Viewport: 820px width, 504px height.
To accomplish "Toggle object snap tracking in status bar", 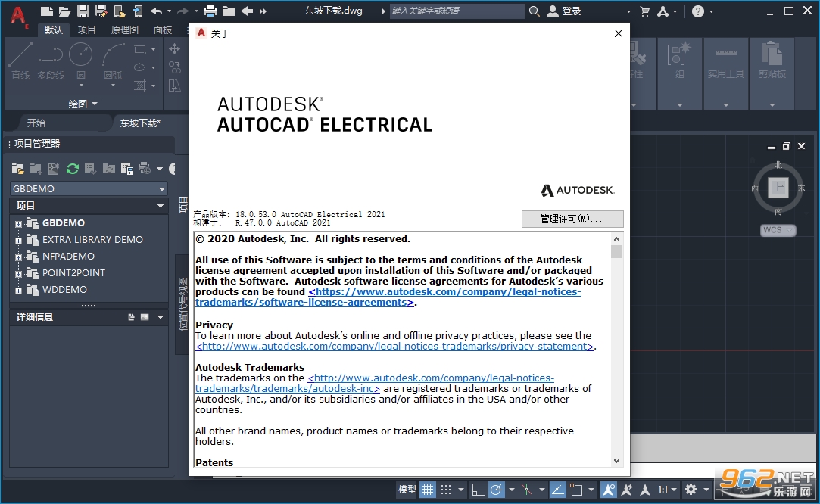I will [x=557, y=490].
